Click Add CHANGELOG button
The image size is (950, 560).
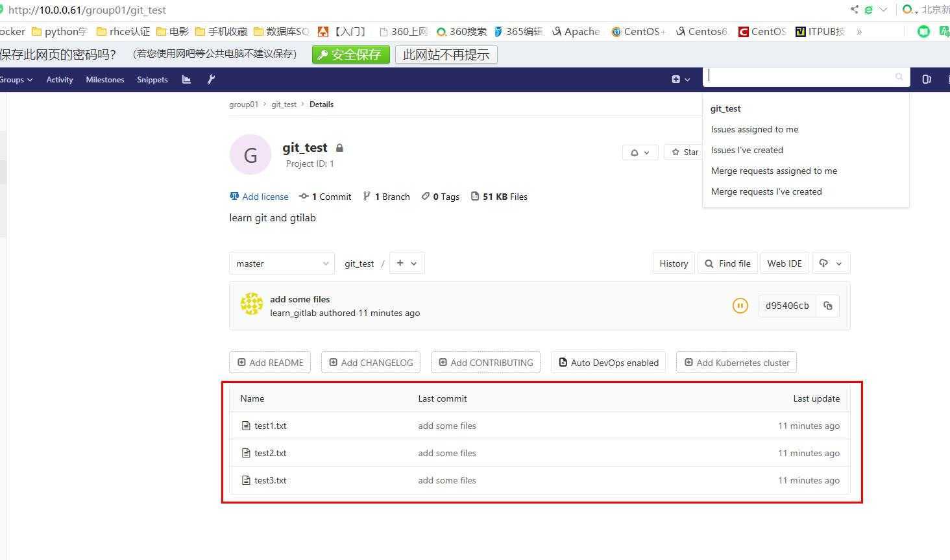pos(371,362)
